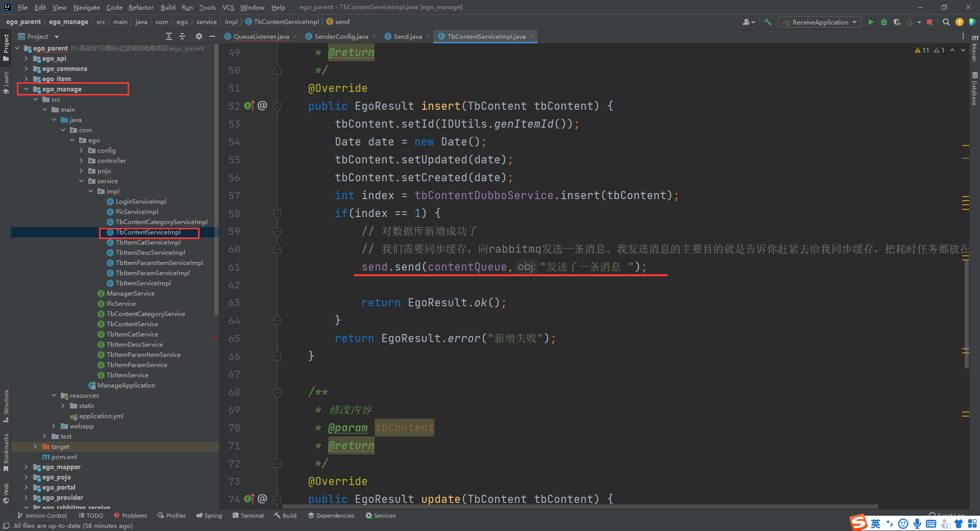The height and width of the screenshot is (531, 980).
Task: Click the IDE update orange icon
Action: [x=960, y=22]
